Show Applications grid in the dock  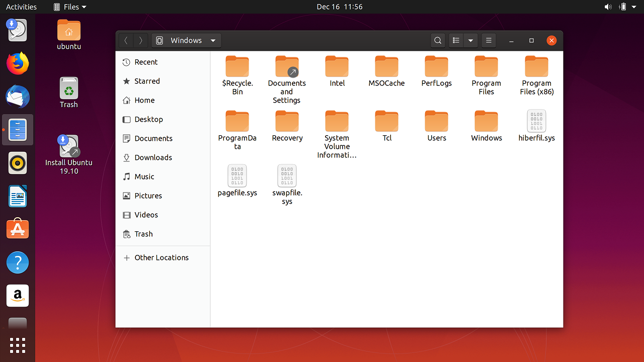[x=18, y=345]
